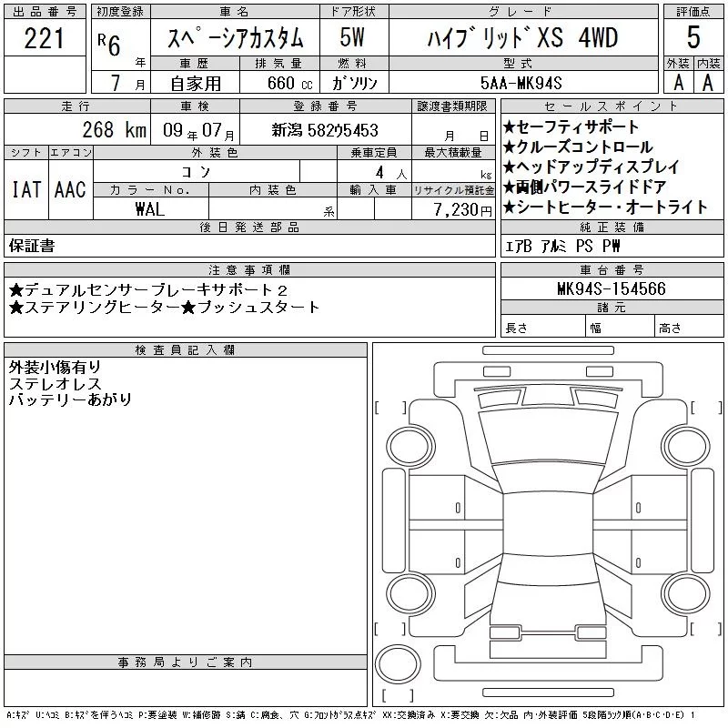
Task: Click the shift type IAT
Action: click(26, 189)
